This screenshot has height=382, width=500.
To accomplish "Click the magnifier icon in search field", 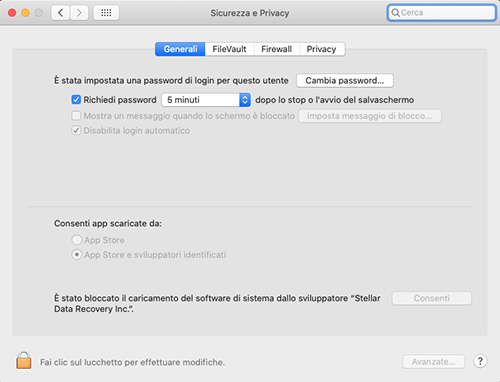I will (x=395, y=13).
